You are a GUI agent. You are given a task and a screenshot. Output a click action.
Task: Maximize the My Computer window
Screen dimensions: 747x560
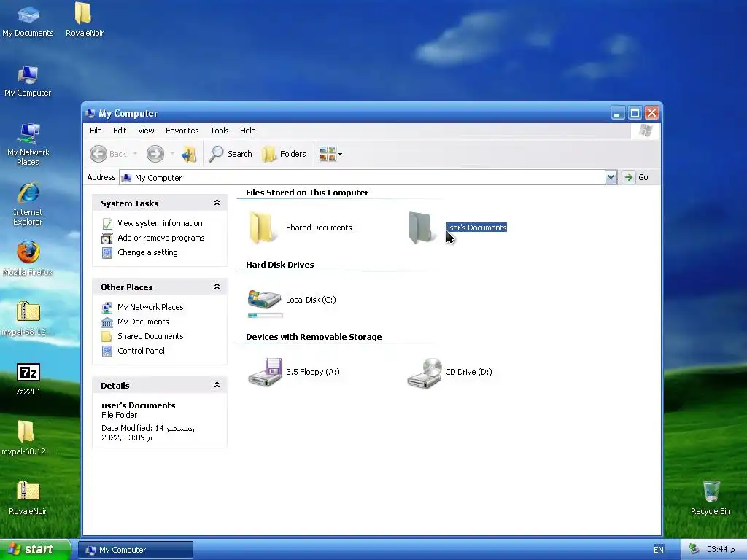[635, 113]
